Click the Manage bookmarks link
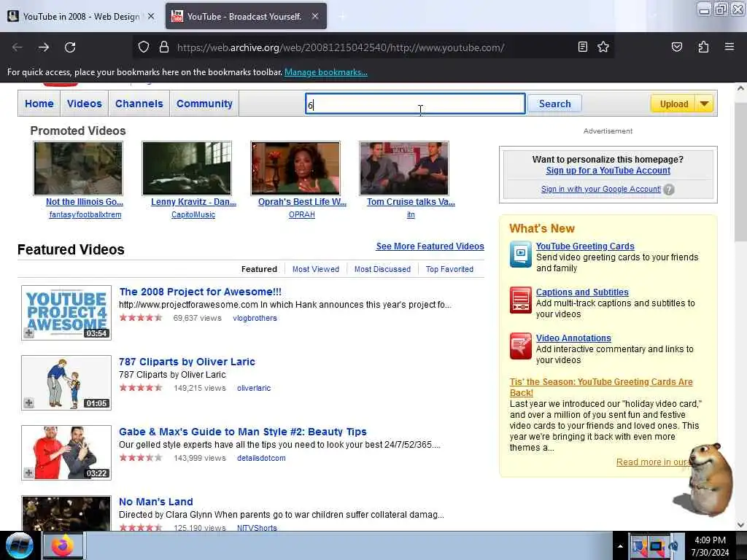 326,72
